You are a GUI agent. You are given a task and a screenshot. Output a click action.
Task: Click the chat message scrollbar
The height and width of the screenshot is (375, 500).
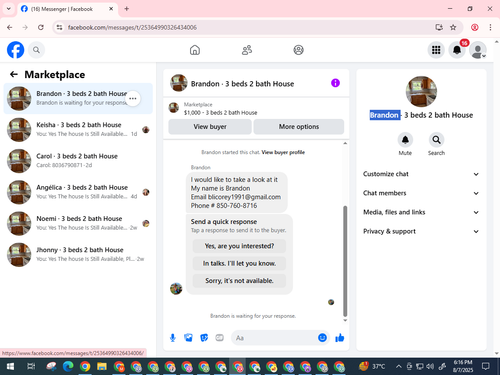[345, 261]
